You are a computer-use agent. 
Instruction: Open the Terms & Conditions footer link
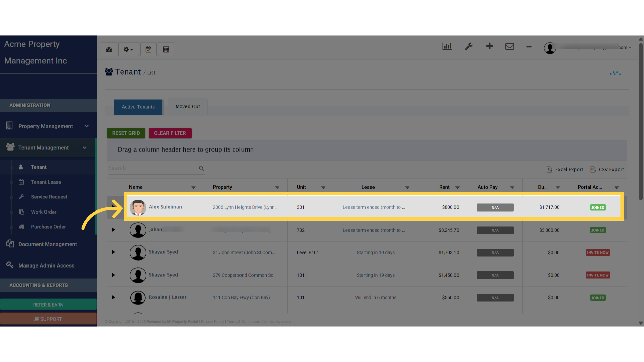pos(243,322)
